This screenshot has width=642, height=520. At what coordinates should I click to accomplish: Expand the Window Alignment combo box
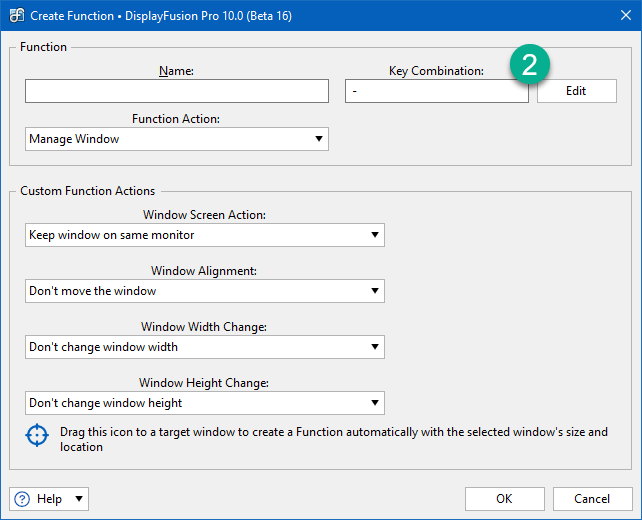click(x=205, y=291)
